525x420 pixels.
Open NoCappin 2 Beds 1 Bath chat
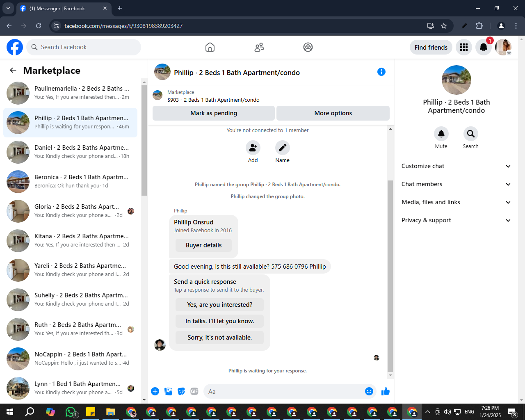71,359
